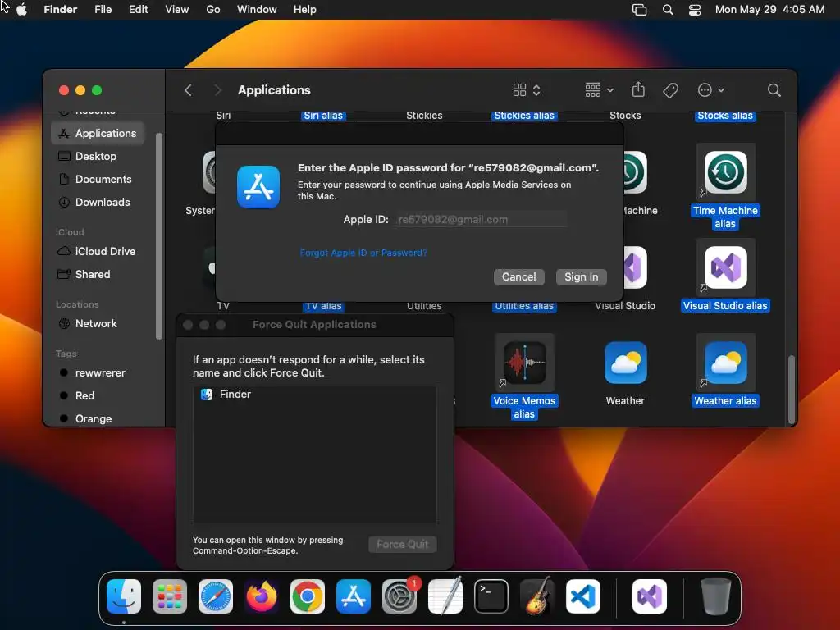The height and width of the screenshot is (630, 840).
Task: Select the Stocks alias label
Action: [725, 116]
